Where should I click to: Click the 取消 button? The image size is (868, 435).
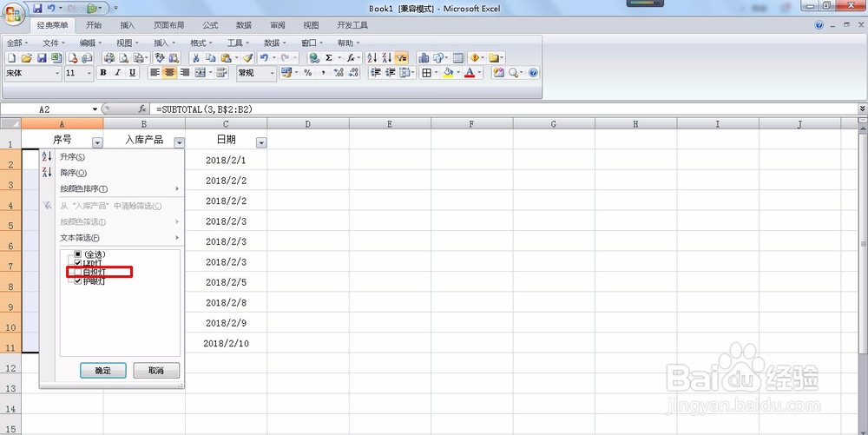click(x=156, y=370)
